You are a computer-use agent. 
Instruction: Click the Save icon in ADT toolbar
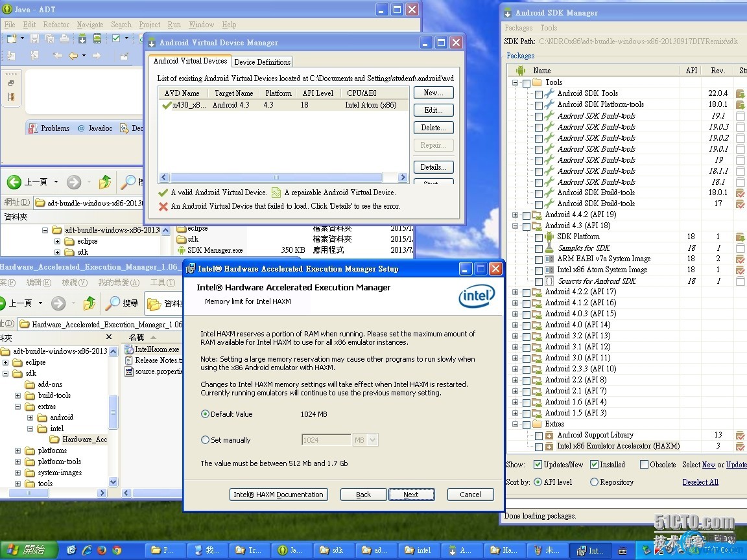coord(35,39)
